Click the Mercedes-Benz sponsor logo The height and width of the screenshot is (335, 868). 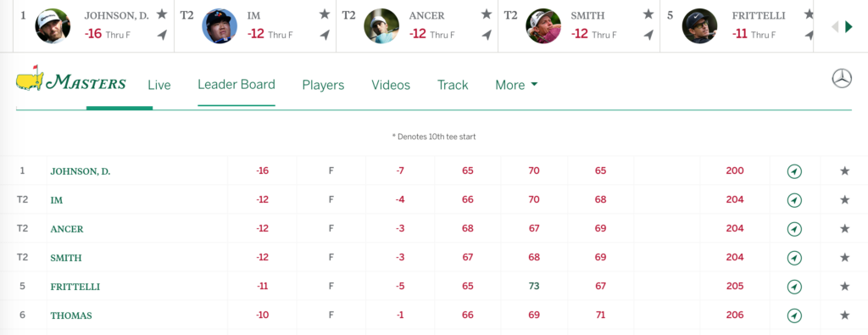click(x=842, y=78)
